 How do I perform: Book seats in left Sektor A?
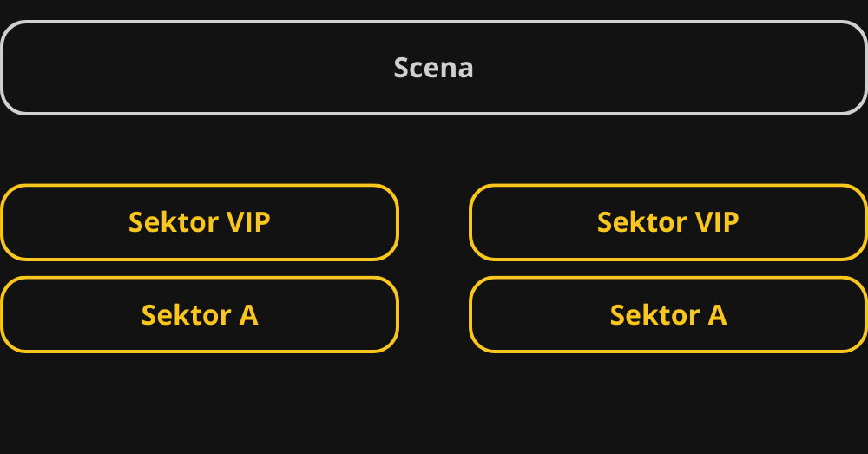pos(200,314)
